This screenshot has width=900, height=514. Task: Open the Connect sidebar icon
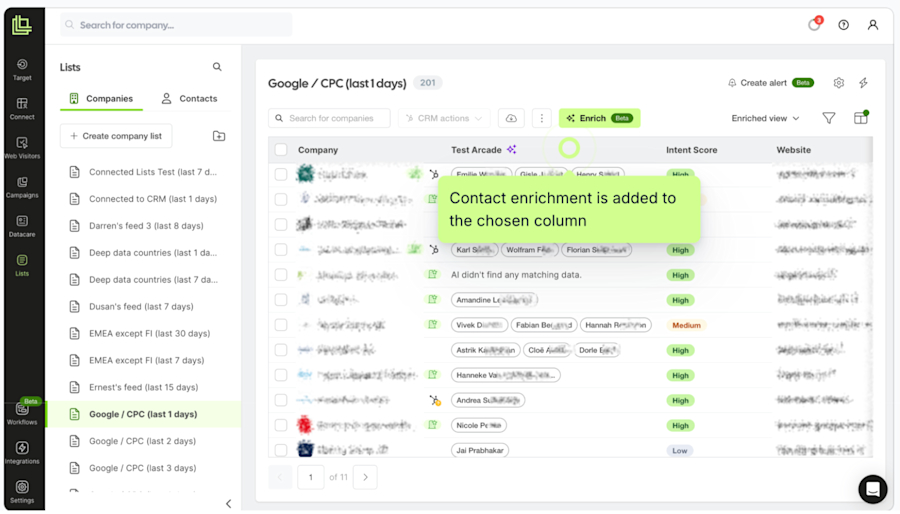point(22,108)
